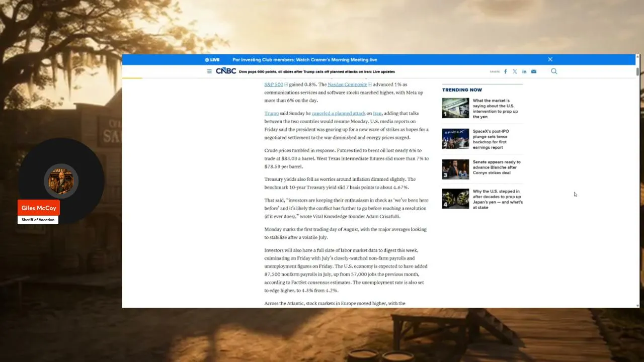644x362 pixels.
Task: Open the Nasdaq Composite link
Action: click(x=348, y=84)
